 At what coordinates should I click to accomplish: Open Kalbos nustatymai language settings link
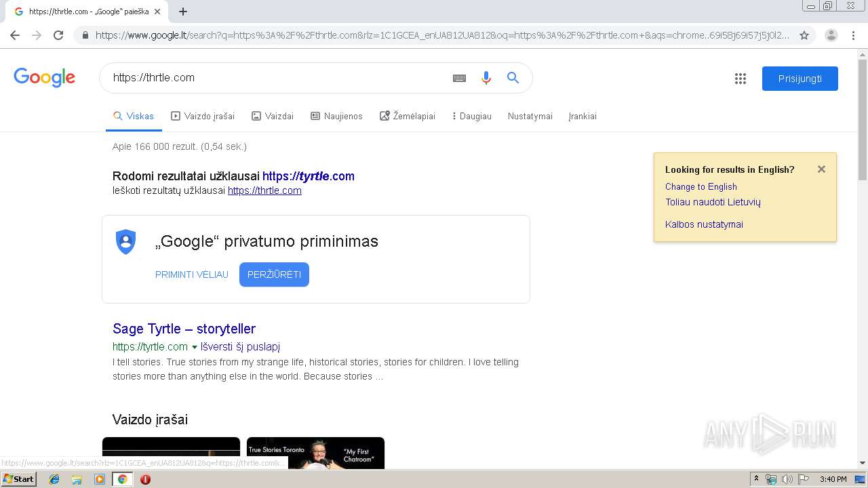[x=704, y=224]
